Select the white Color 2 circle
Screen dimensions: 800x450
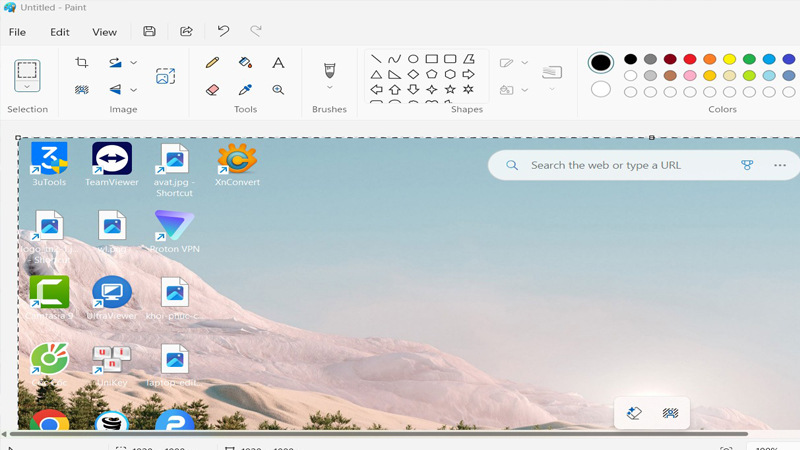[600, 89]
